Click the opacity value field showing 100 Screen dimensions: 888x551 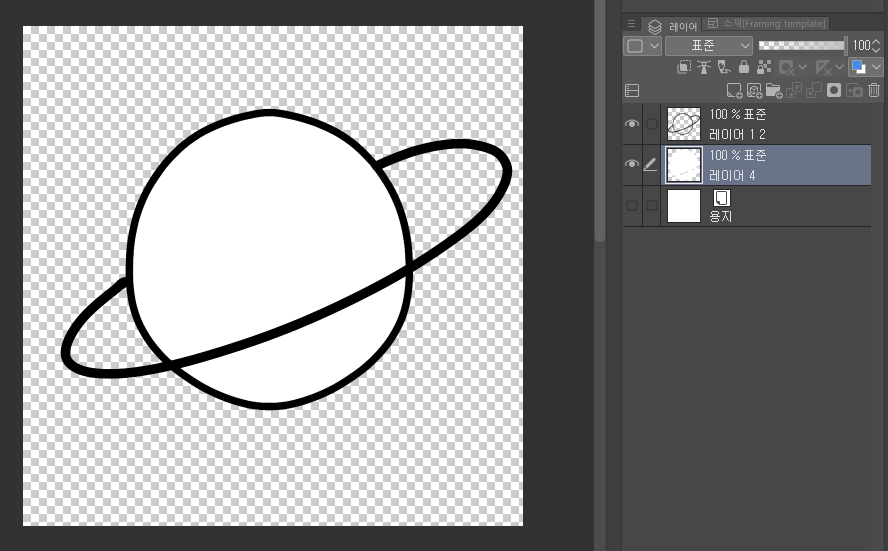tap(861, 45)
